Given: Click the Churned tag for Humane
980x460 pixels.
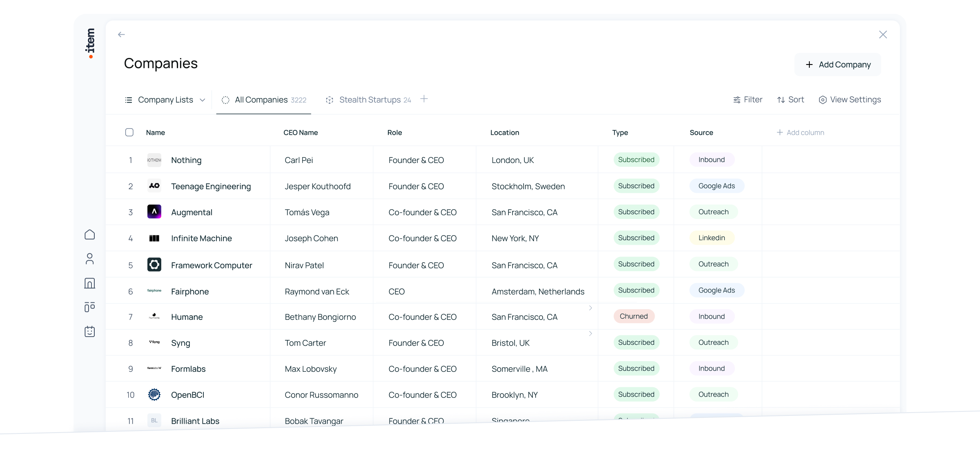Looking at the screenshot, I should (x=634, y=316).
